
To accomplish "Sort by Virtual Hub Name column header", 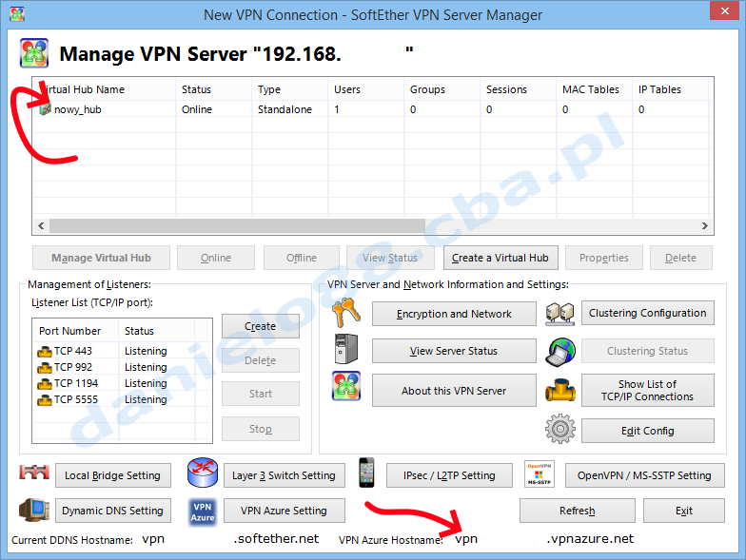I will click(x=105, y=89).
